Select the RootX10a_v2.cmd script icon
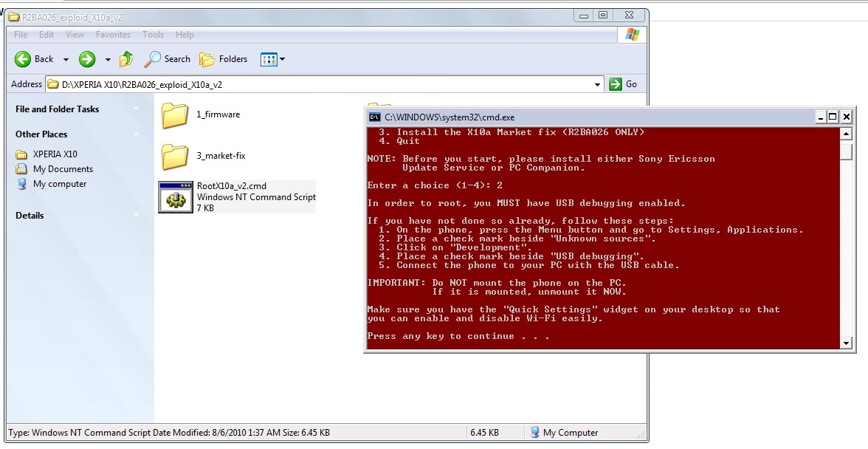868x449 pixels. click(176, 197)
